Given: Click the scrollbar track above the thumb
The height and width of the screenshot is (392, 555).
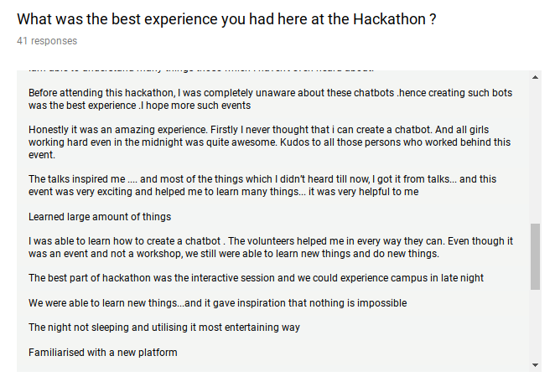Looking at the screenshot, I should [x=535, y=152].
